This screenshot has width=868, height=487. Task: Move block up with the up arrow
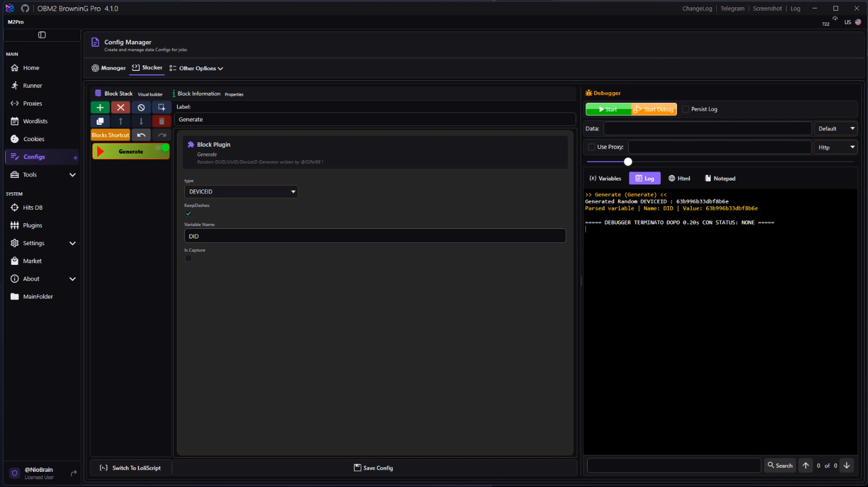click(x=121, y=121)
